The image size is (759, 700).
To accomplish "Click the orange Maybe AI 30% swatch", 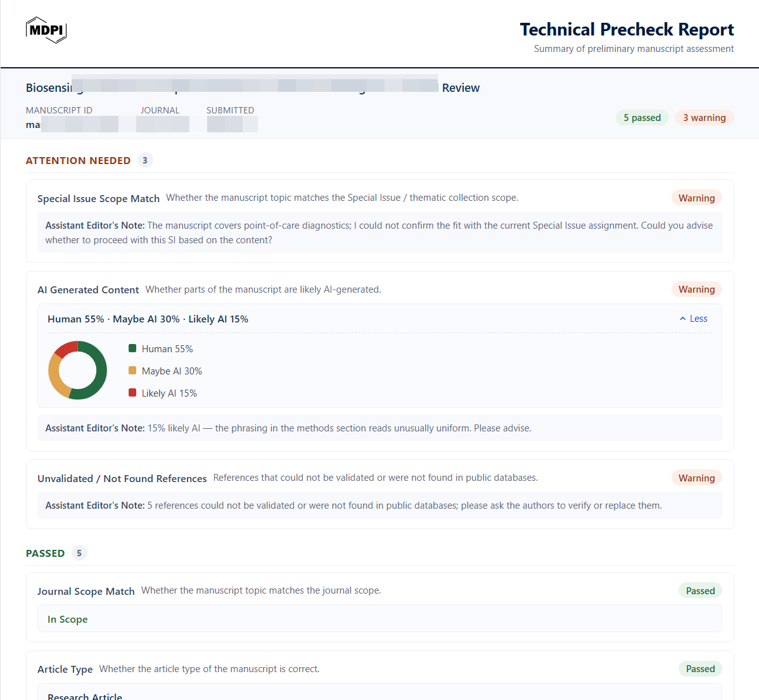I will point(132,371).
